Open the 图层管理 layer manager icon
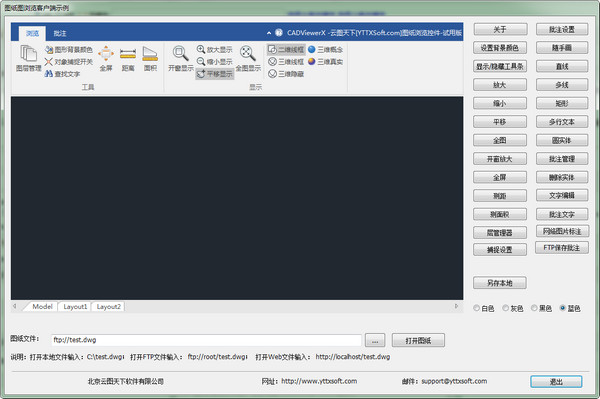Screen dimensions: 600x399 click(28, 58)
